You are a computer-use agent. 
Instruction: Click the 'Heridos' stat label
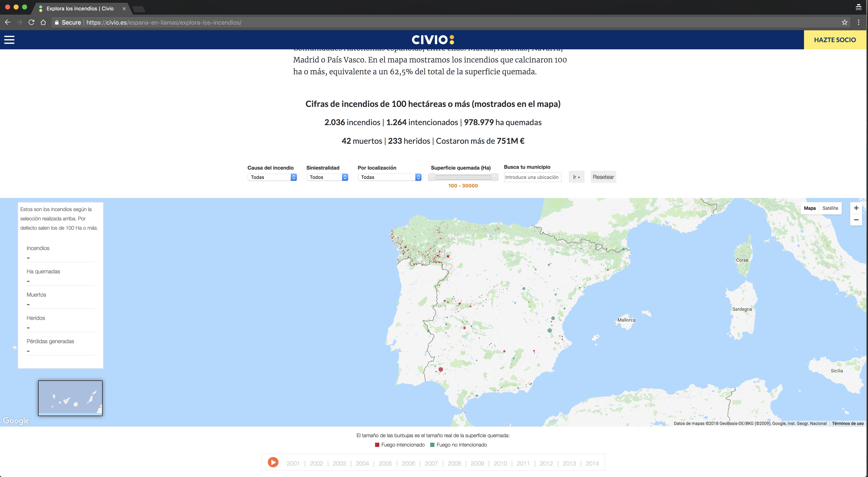36,318
